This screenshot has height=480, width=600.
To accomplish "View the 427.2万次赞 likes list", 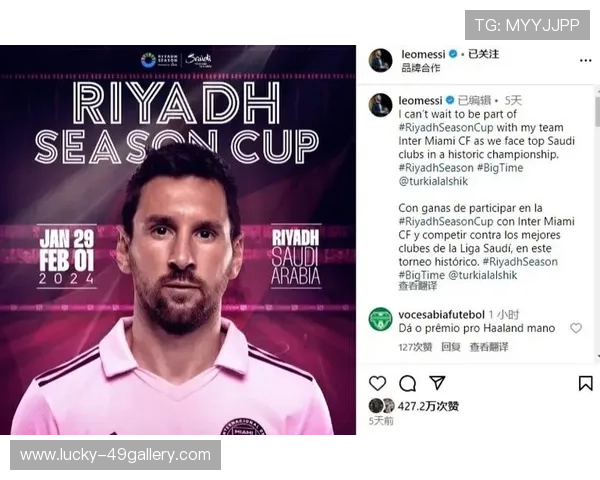I will point(428,406).
